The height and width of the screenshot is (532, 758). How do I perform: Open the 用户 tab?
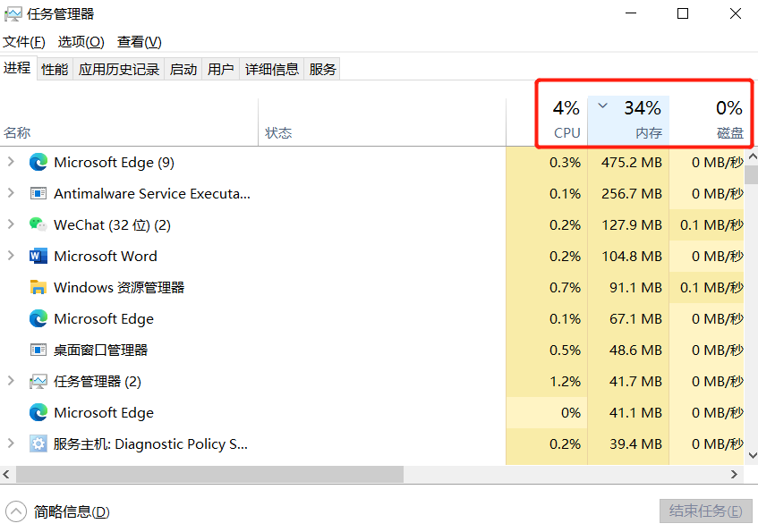pos(221,70)
